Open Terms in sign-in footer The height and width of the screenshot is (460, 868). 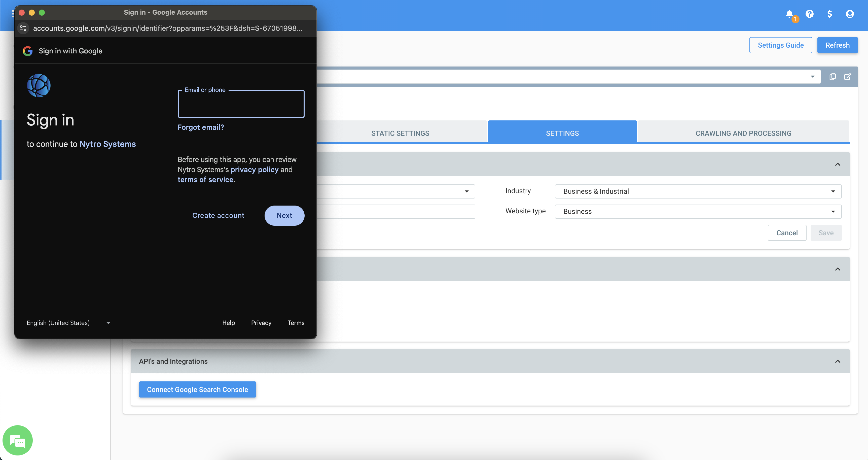pyautogui.click(x=296, y=323)
